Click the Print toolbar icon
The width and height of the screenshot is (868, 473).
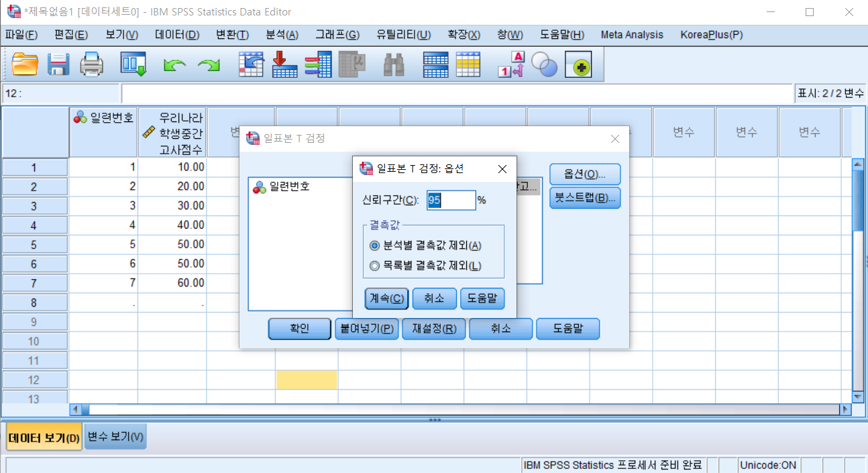point(92,64)
